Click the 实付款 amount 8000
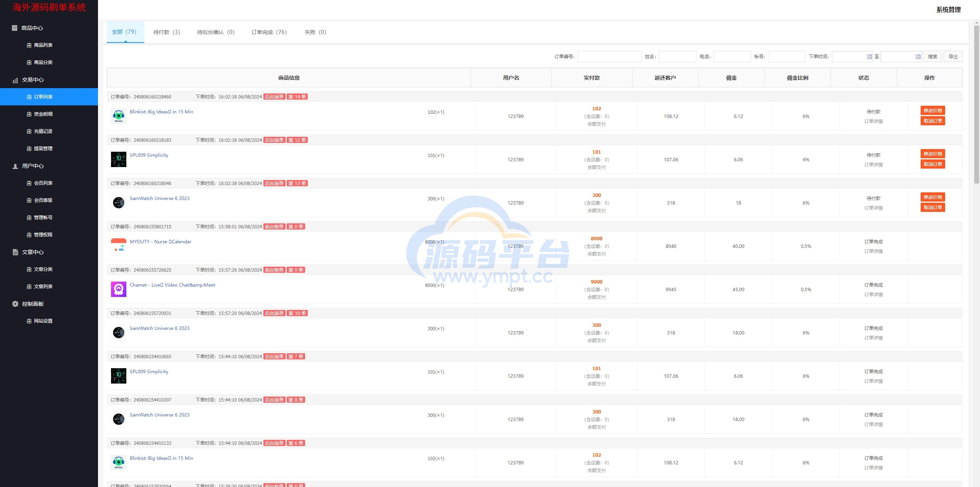Viewport: 980px width, 487px height. point(596,239)
